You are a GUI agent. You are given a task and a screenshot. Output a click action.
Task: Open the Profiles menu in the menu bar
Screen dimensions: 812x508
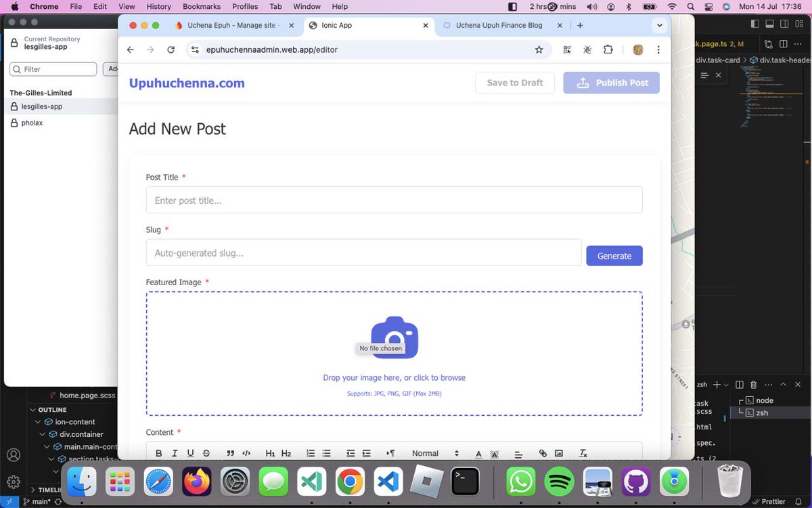click(x=245, y=6)
